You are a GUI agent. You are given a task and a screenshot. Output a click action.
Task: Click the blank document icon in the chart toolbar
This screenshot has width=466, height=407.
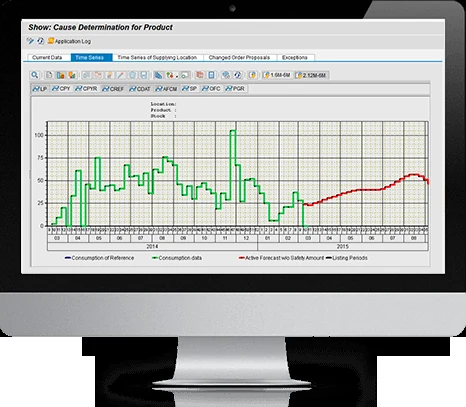49,75
